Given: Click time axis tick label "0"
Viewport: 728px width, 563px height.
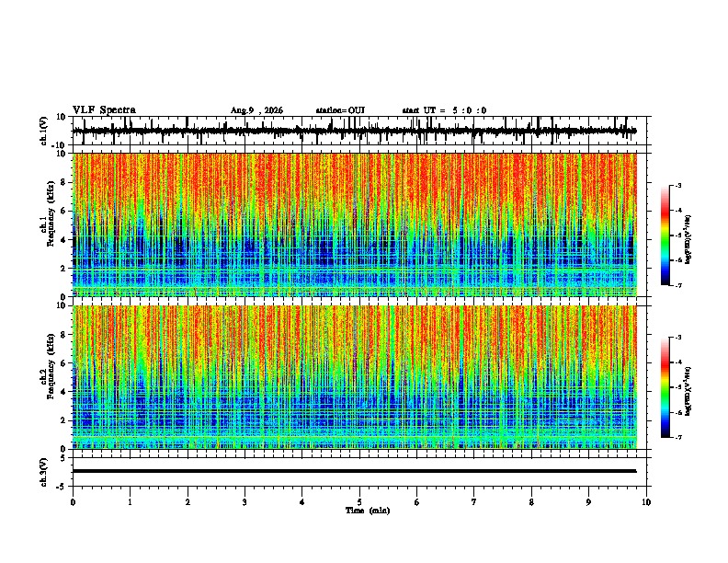Looking at the screenshot, I should [x=73, y=502].
